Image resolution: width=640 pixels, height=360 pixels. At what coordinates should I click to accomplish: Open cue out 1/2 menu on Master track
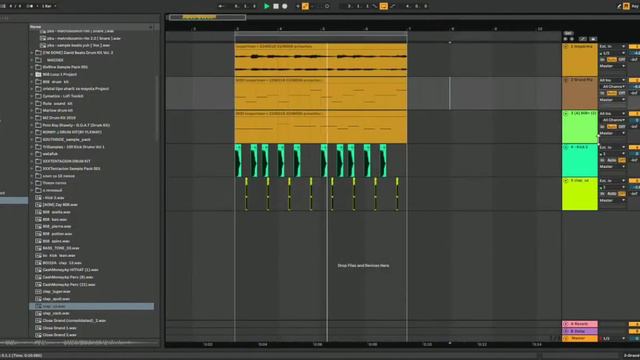(615, 338)
